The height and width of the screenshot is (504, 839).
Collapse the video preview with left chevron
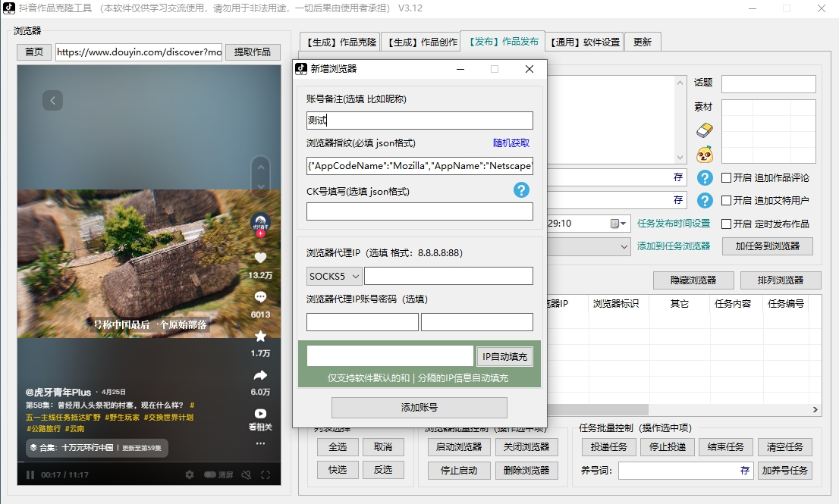pyautogui.click(x=52, y=99)
